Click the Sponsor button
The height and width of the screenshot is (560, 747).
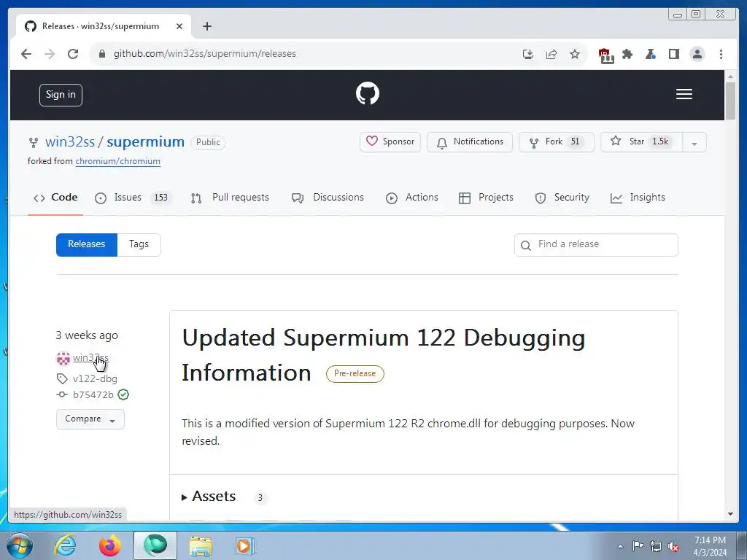pyautogui.click(x=390, y=142)
